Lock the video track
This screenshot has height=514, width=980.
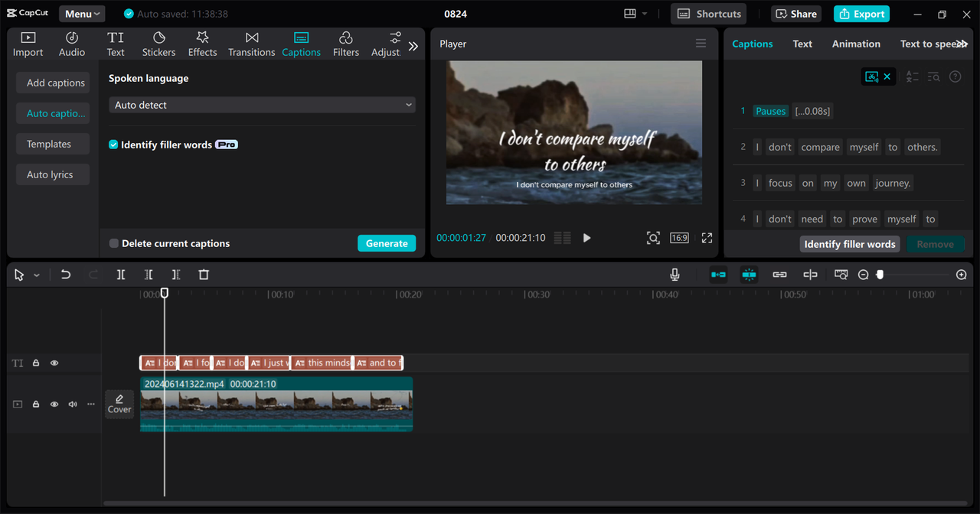(36, 404)
